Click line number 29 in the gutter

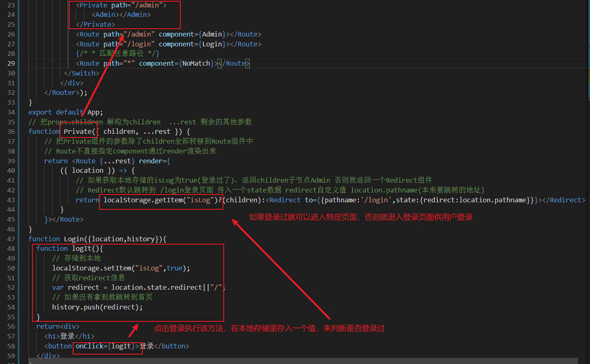click(x=11, y=63)
